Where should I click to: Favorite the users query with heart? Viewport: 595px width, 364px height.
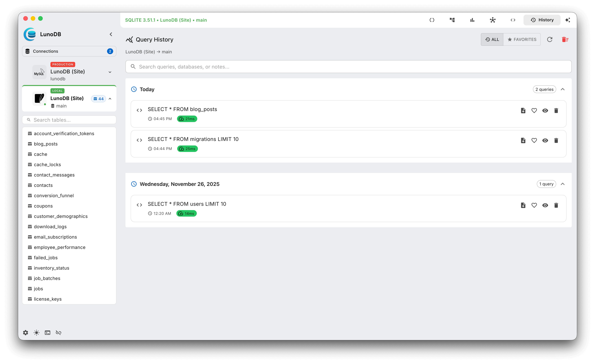534,205
